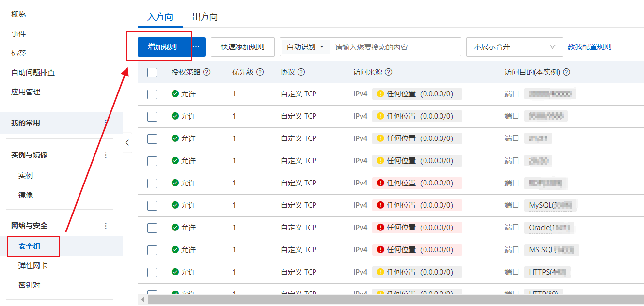The image size is (644, 306).
Task: Click help icon beside 优先级 column header
Action: click(x=260, y=72)
